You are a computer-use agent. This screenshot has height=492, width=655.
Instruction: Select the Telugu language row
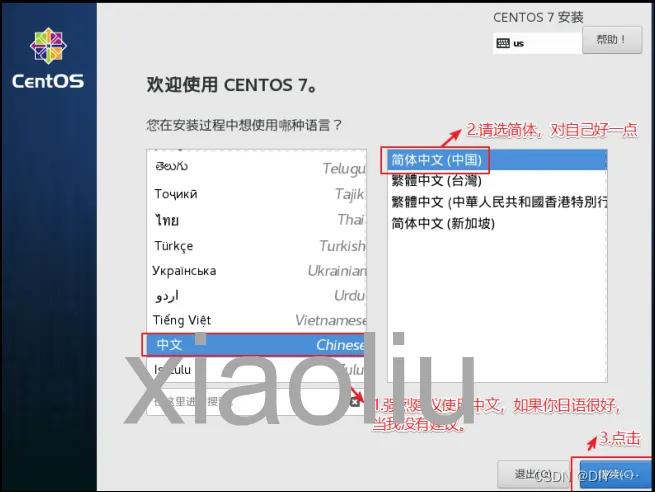pyautogui.click(x=257, y=167)
